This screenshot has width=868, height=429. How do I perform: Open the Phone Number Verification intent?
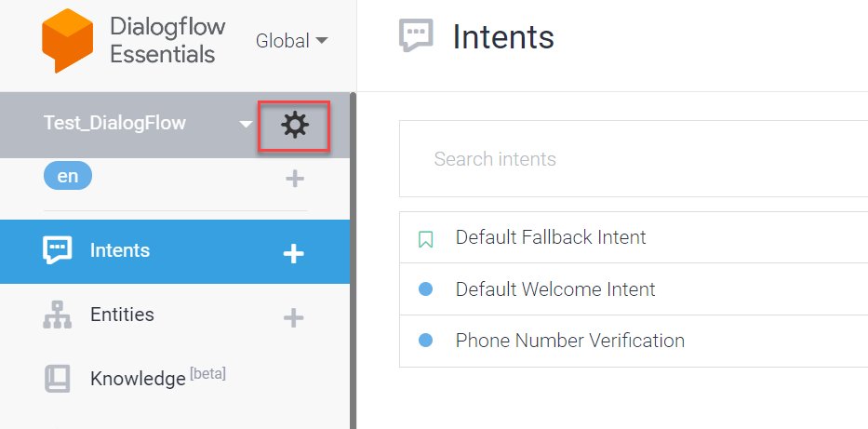[x=569, y=341]
